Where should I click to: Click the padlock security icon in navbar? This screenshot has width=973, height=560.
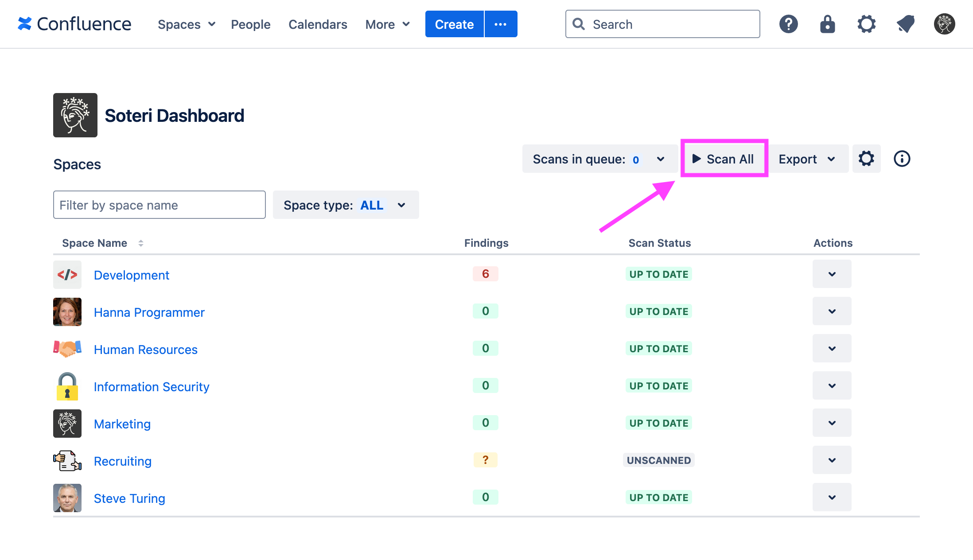click(x=828, y=24)
